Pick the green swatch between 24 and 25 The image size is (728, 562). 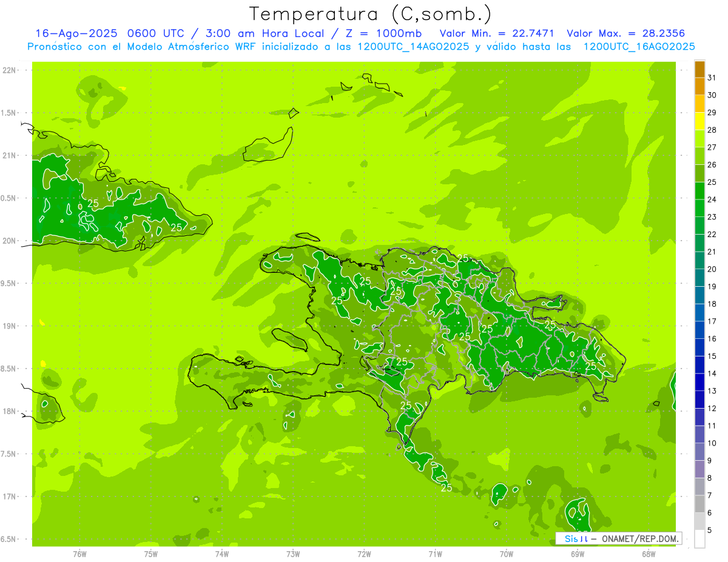[x=699, y=191]
